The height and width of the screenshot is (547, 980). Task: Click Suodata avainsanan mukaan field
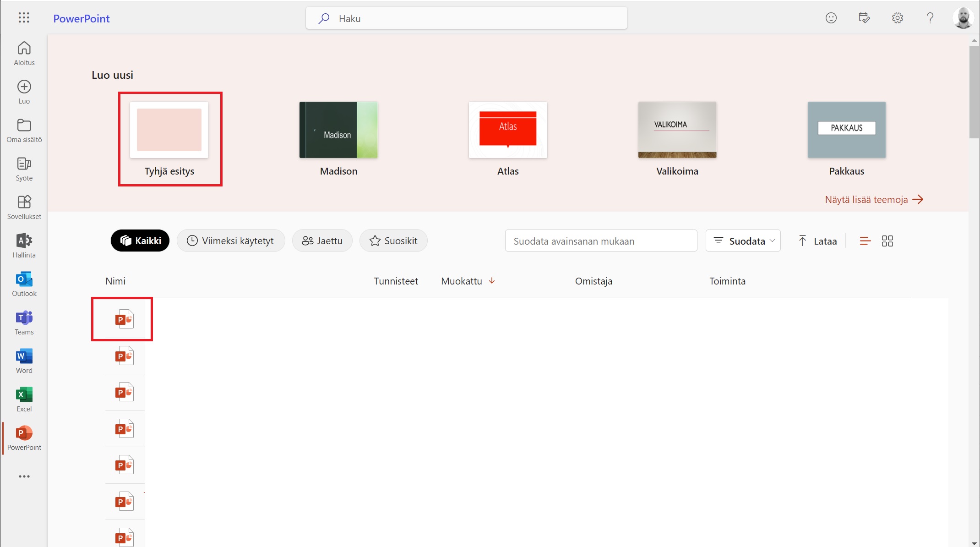[601, 241]
